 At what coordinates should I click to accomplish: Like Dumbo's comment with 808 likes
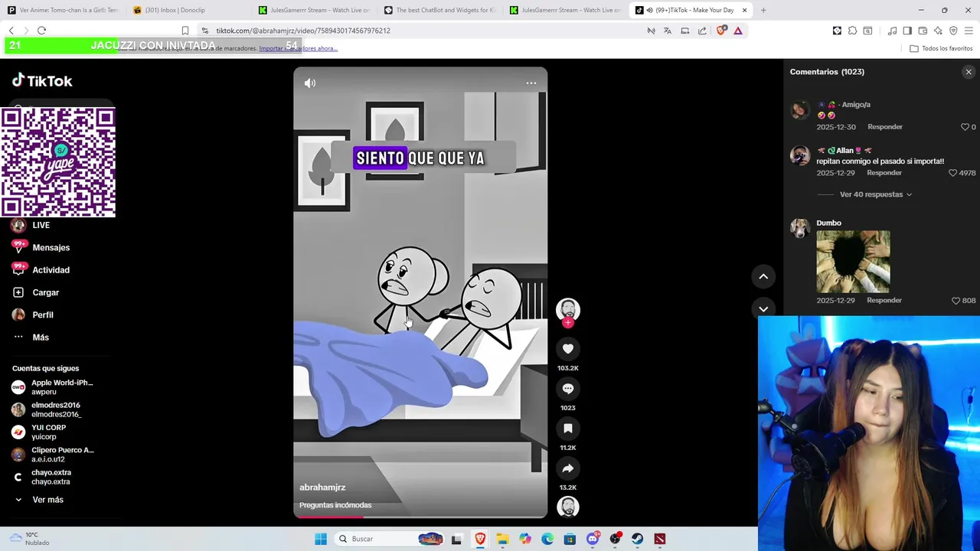tap(955, 301)
